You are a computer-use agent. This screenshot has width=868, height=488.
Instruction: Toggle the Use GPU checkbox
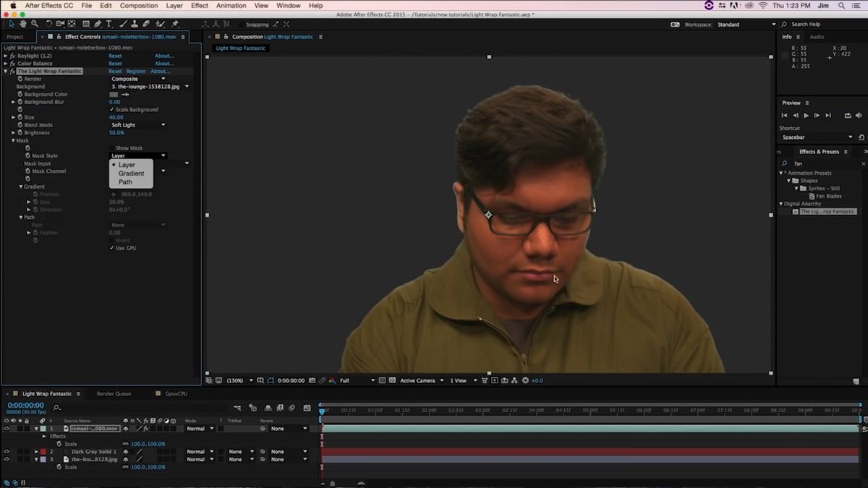click(111, 248)
